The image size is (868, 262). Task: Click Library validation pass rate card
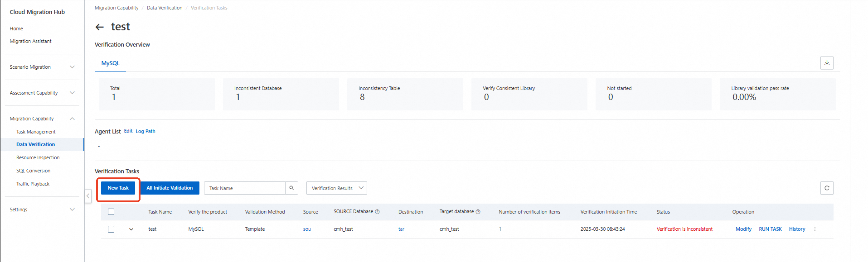point(778,94)
